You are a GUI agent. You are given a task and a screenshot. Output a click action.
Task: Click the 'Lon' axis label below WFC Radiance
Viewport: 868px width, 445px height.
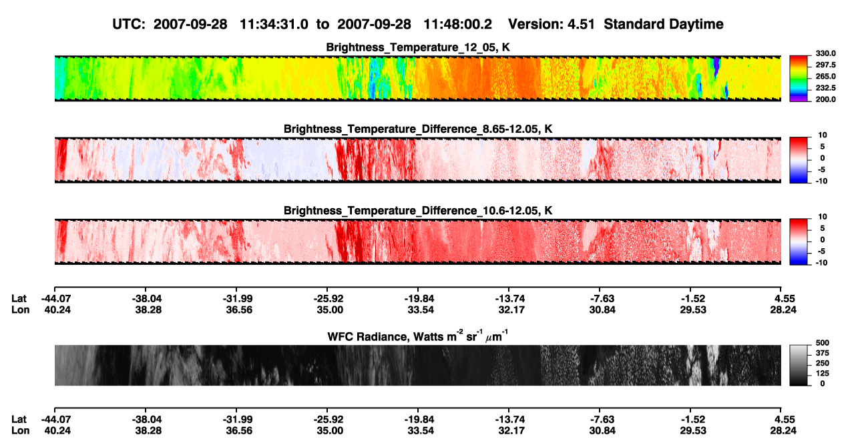(x=19, y=431)
